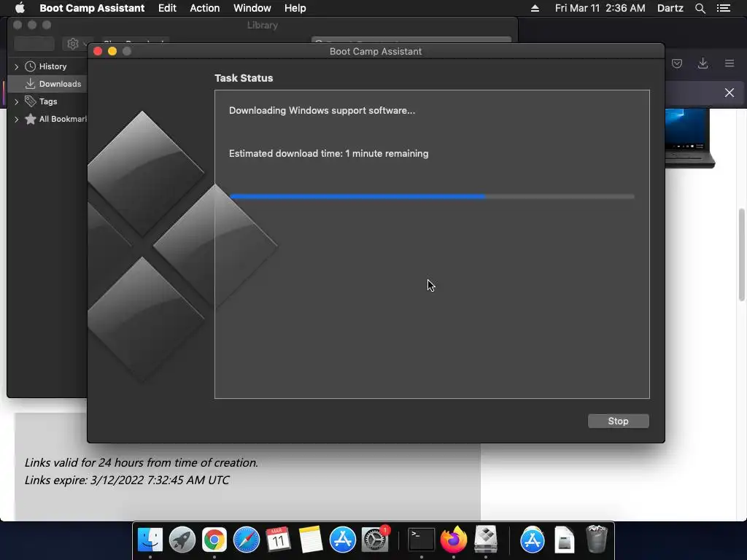Select Tags row in Library window
The width and height of the screenshot is (747, 560).
click(47, 101)
